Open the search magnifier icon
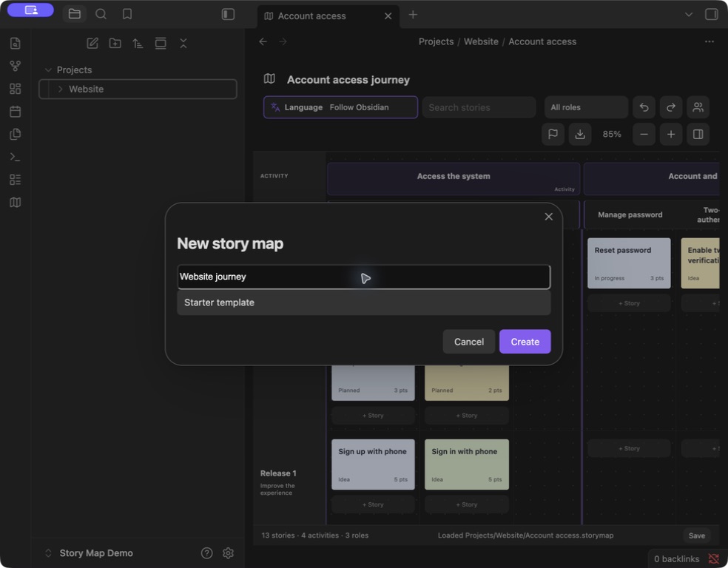The height and width of the screenshot is (568, 728). (x=101, y=14)
